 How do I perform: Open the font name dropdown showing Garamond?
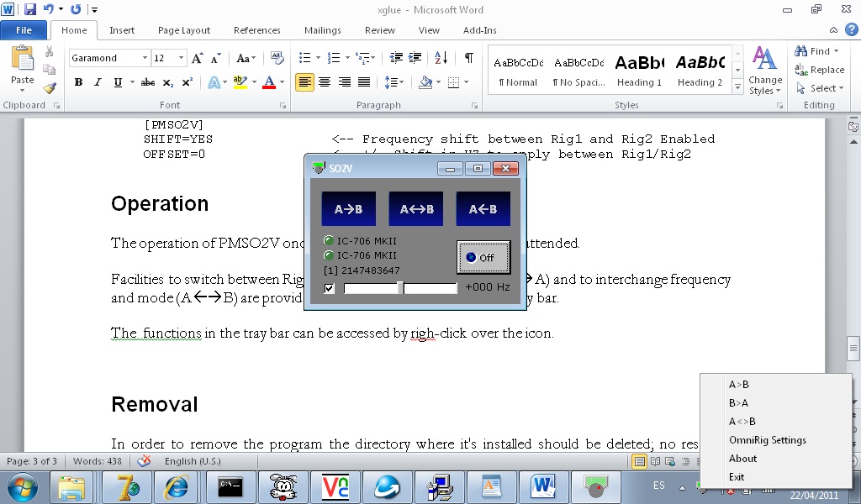pyautogui.click(x=145, y=58)
